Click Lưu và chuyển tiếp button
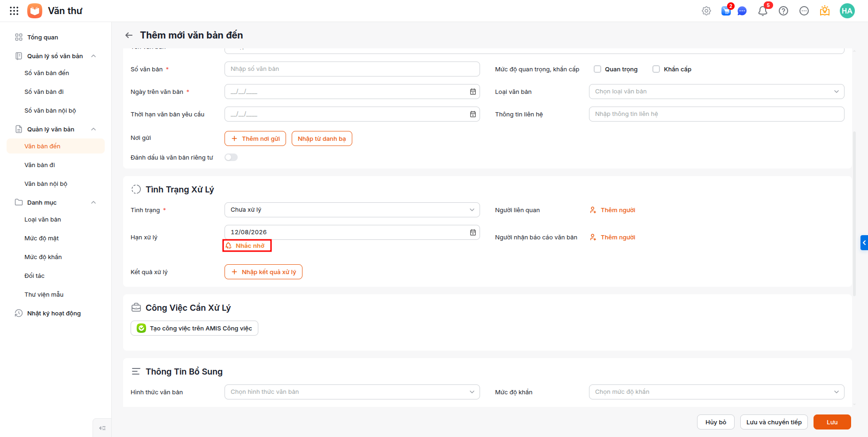 click(x=774, y=422)
